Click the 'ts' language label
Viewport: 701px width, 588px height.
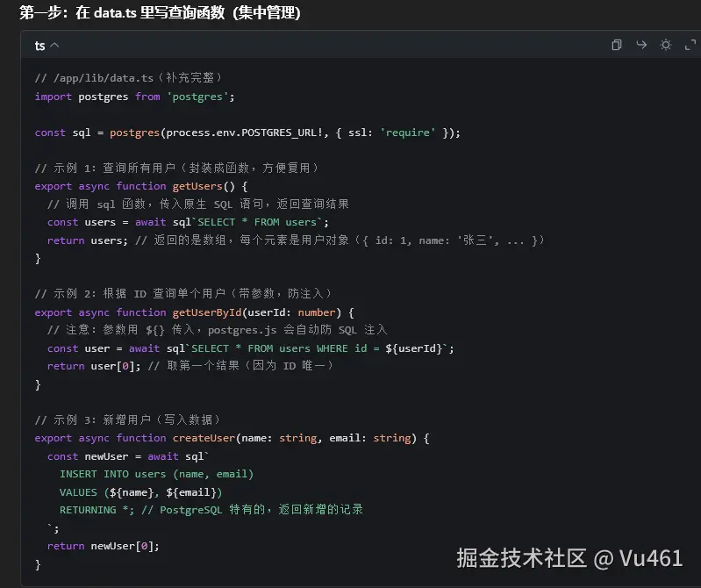pos(39,46)
